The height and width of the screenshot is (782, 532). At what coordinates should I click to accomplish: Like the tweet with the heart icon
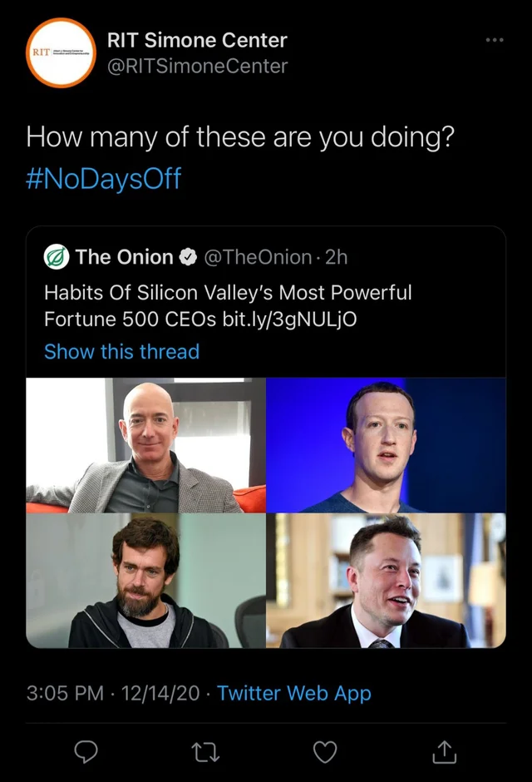pos(325,752)
